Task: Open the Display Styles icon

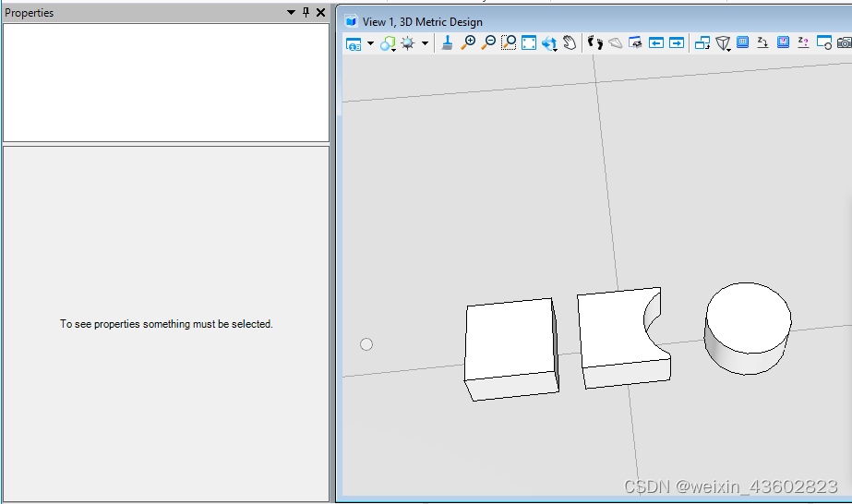Action: pyautogui.click(x=388, y=43)
